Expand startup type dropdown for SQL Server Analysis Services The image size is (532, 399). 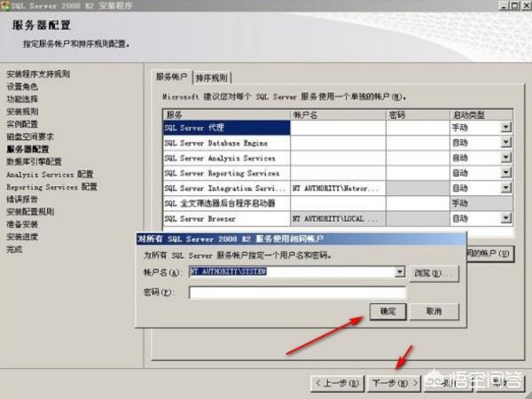[x=505, y=158]
